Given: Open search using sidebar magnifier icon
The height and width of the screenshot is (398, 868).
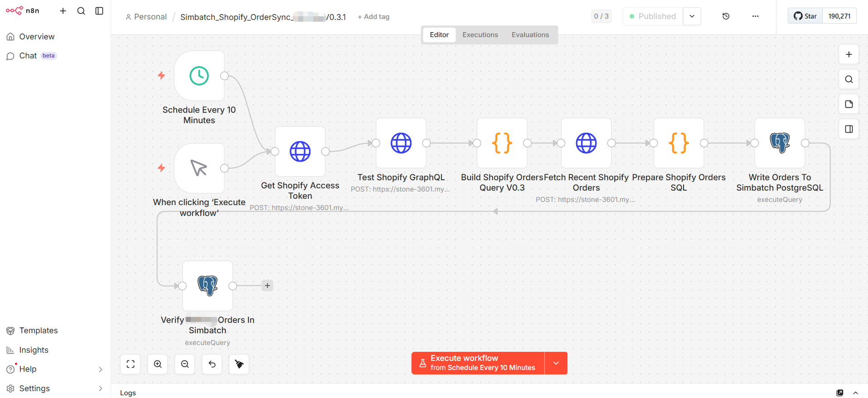Looking at the screenshot, I should [x=81, y=11].
